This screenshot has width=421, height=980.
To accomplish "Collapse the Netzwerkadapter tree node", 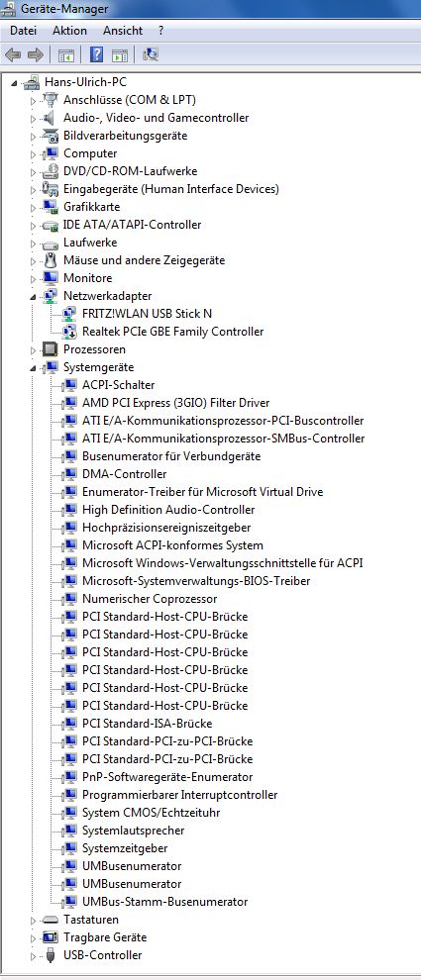I will click(33, 297).
